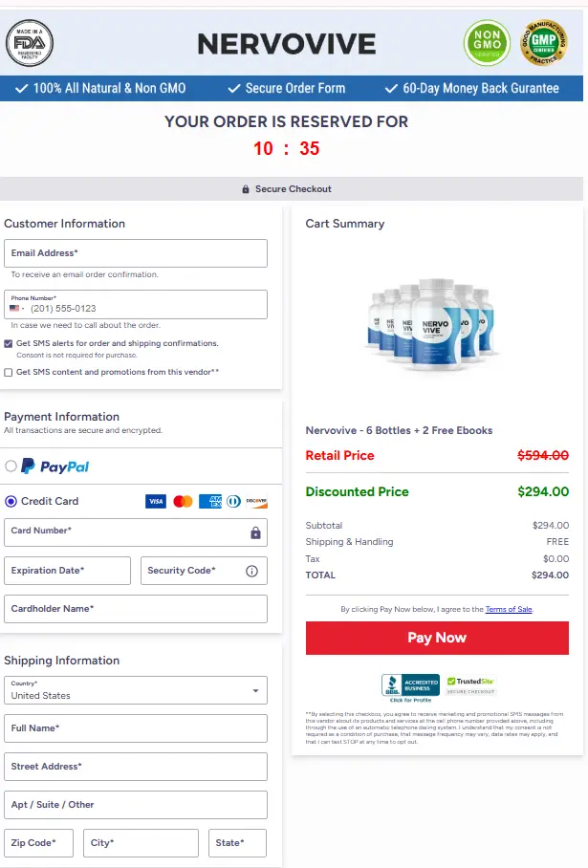
Task: Click the GMP Certified badge
Action: tap(545, 43)
